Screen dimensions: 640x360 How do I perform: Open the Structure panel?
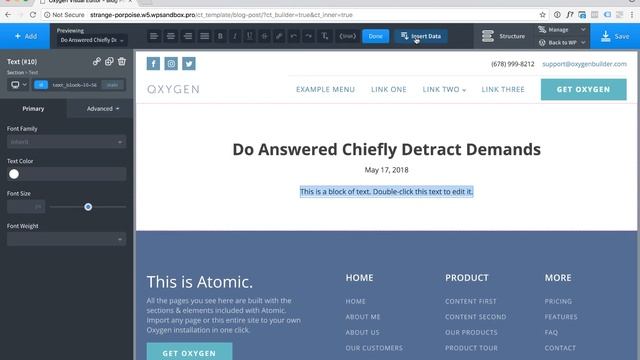[x=503, y=36]
